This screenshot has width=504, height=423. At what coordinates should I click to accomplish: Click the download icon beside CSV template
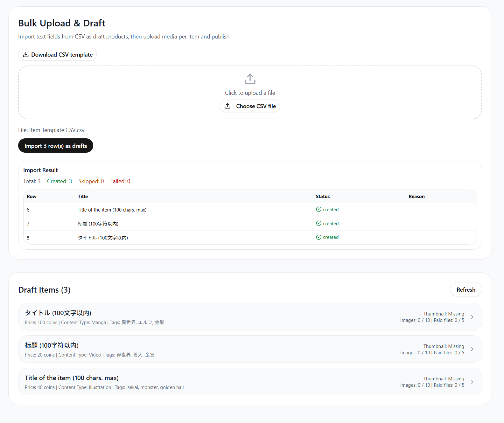[26, 54]
